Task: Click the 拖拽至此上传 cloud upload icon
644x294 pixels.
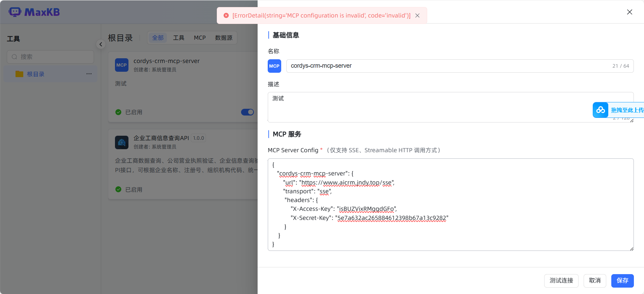Action: (600, 110)
